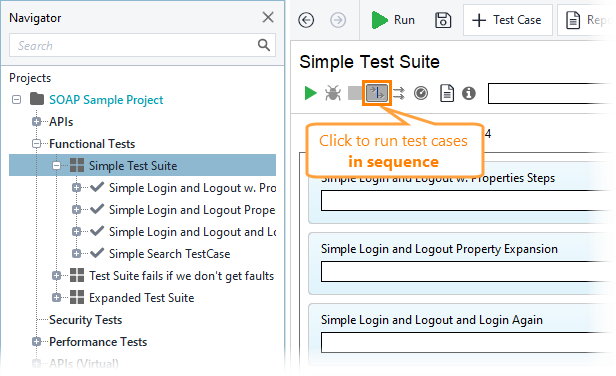Select Simple Search TestCase
Screen dimensions: 616x376
coord(169,254)
